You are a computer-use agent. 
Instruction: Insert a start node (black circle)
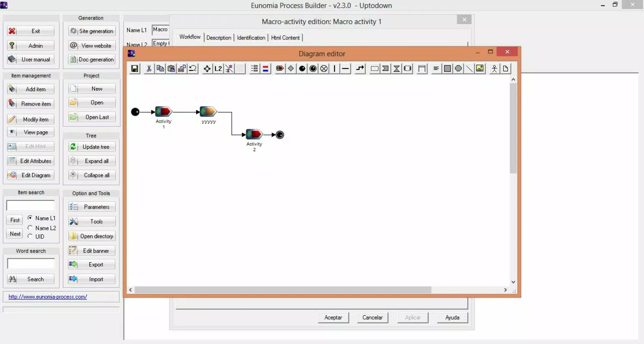pos(302,68)
